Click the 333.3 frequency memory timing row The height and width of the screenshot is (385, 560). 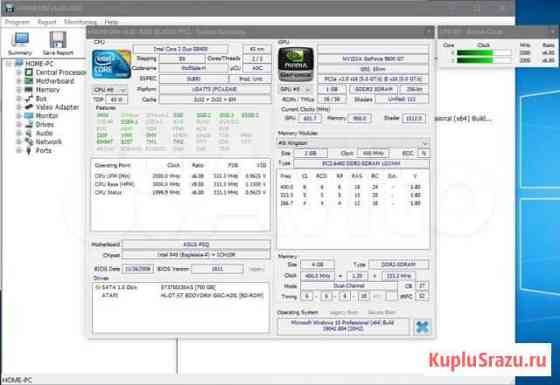(x=351, y=195)
